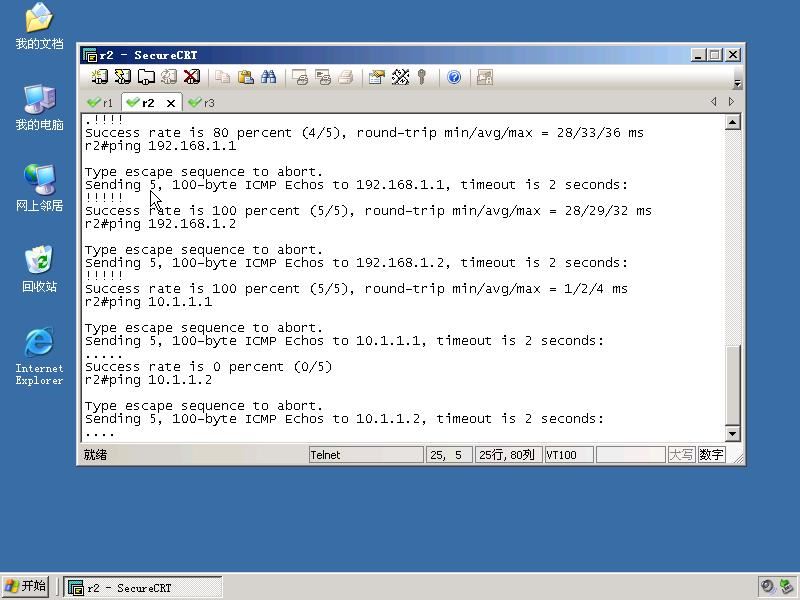Click the VT100 status bar entry
Viewport: 800px width, 600px height.
(x=568, y=455)
